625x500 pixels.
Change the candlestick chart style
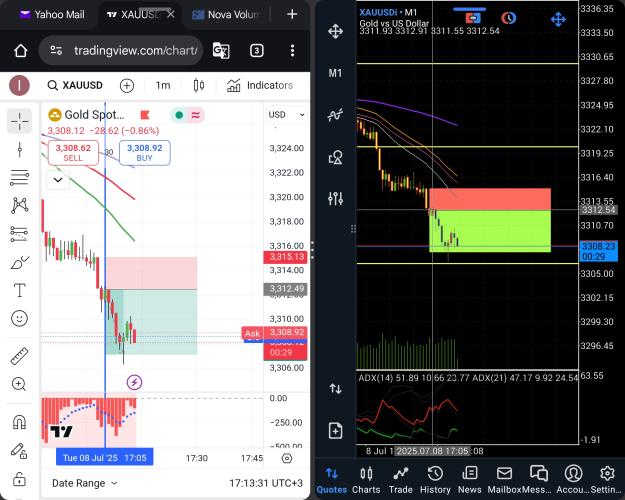[199, 85]
